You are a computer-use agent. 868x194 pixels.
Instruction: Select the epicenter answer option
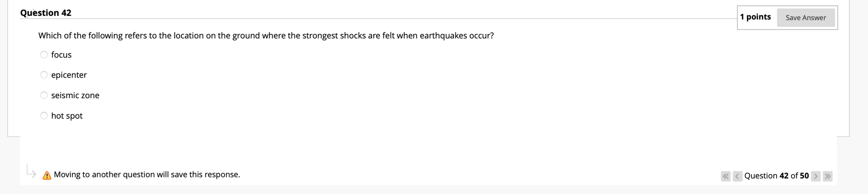[44, 75]
